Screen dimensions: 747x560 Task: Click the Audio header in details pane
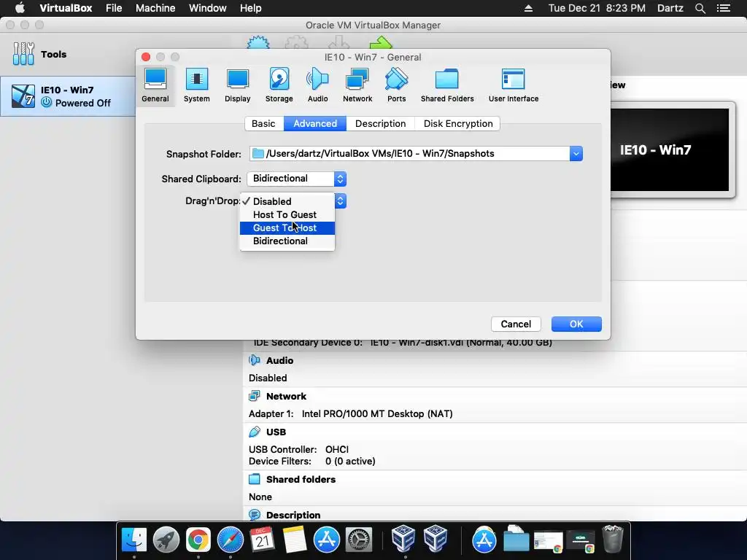click(x=279, y=360)
